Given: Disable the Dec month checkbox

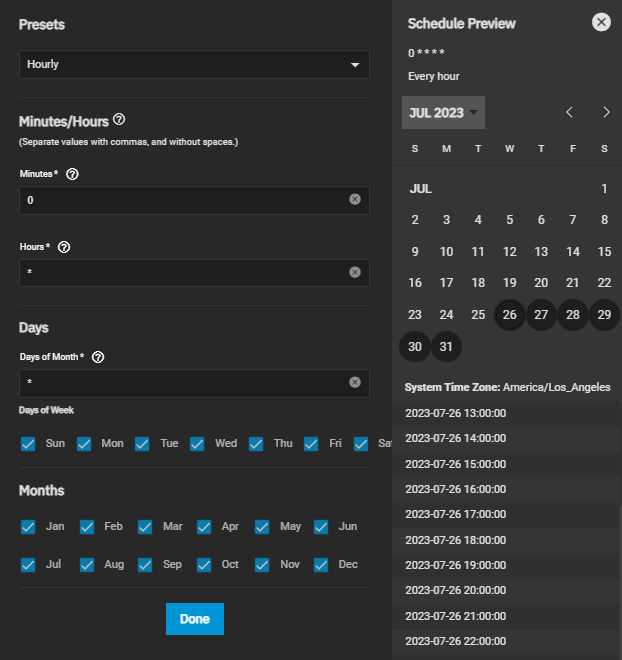Looking at the screenshot, I should click(321, 564).
